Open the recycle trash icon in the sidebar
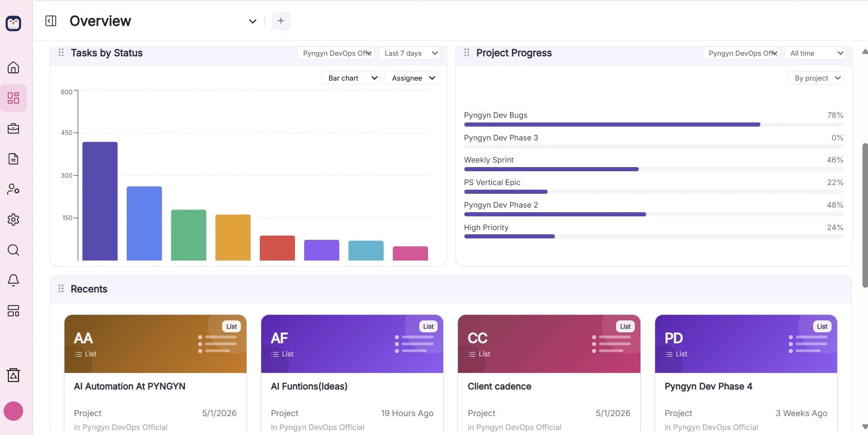 [13, 375]
